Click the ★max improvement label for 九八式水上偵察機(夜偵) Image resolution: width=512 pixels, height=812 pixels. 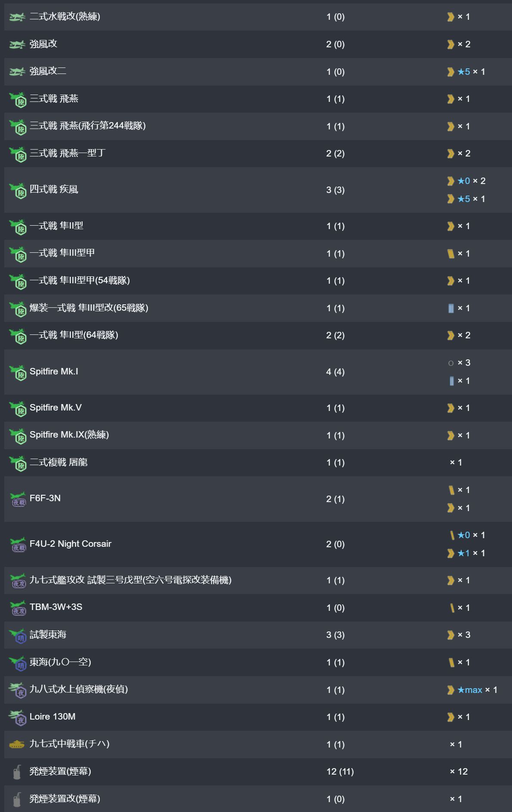click(470, 690)
